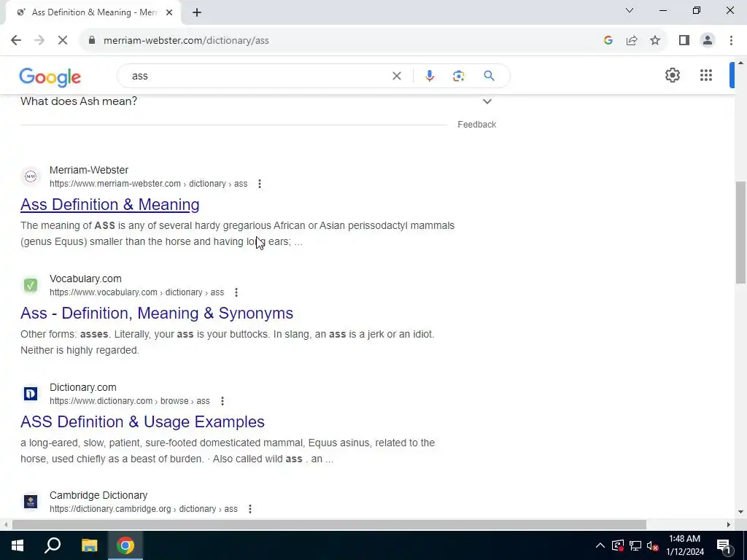747x560 pixels.
Task: Click the Google logo
Action: pos(50,77)
